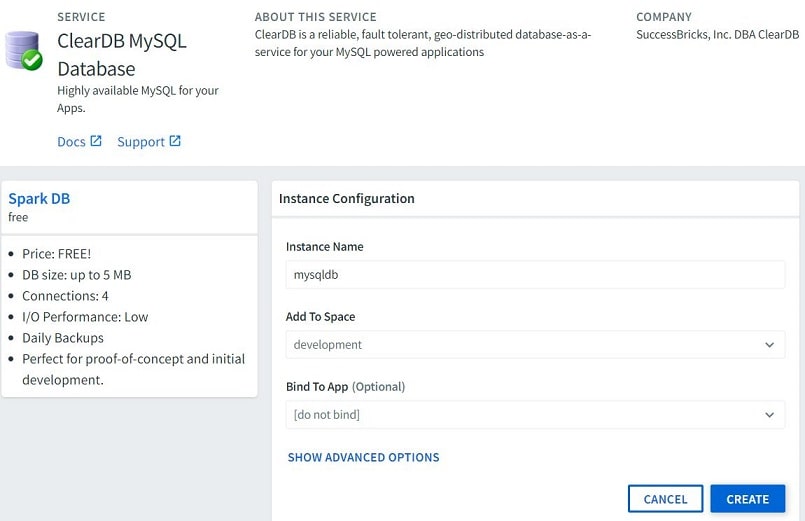Viewport: 805px width, 521px height.
Task: Click 'DB size: up to 5 MB' text
Action: pyautogui.click(x=76, y=275)
